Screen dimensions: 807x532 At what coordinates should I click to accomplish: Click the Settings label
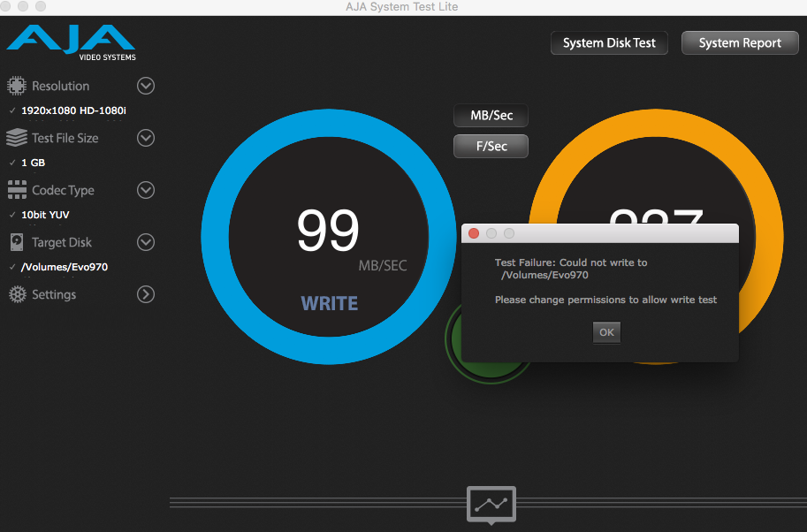54,294
